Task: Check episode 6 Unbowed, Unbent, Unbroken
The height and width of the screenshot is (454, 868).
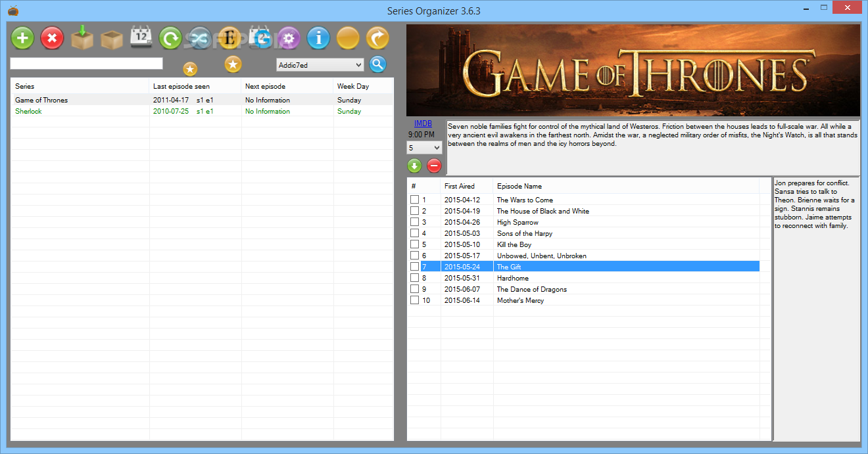Action: 414,256
